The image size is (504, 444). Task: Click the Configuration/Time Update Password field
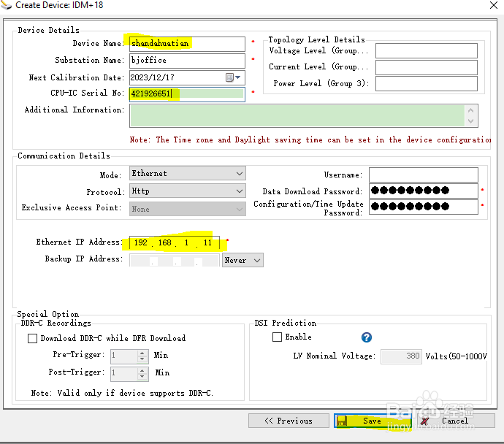click(x=424, y=207)
